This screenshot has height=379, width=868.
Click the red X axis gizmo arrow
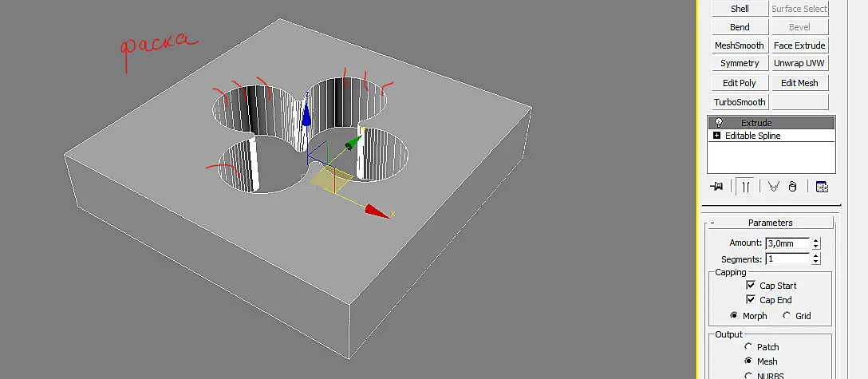pos(378,211)
